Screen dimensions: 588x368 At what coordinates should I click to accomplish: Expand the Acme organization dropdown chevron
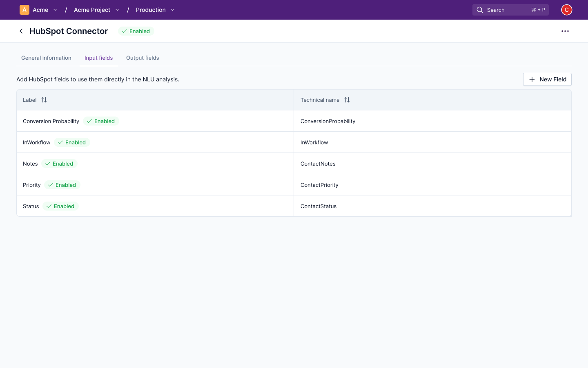pyautogui.click(x=55, y=10)
